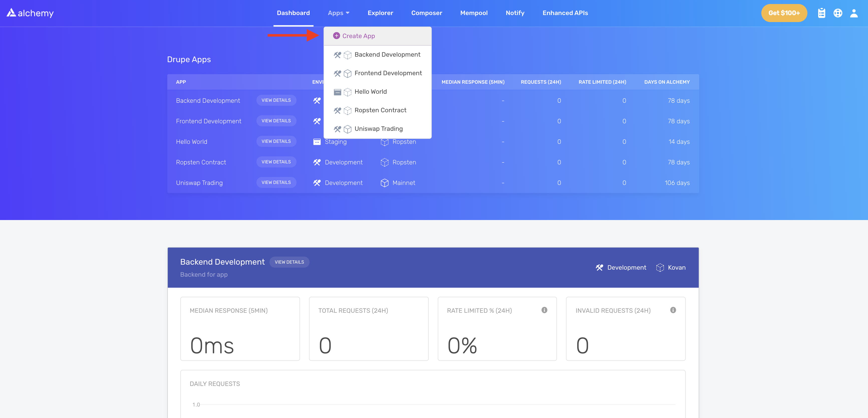Select Ropsten Contract in Apps dropdown
Screen dimensions: 868x418
click(377, 110)
